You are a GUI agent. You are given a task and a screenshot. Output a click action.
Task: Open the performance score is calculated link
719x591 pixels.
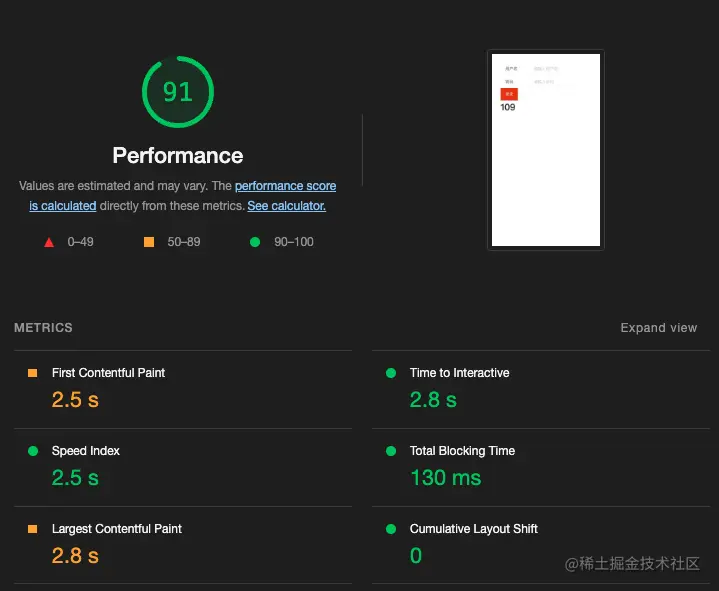coord(285,186)
